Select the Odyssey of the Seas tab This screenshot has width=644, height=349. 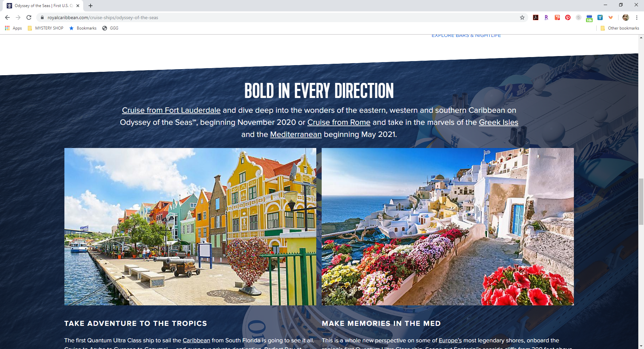pos(43,6)
